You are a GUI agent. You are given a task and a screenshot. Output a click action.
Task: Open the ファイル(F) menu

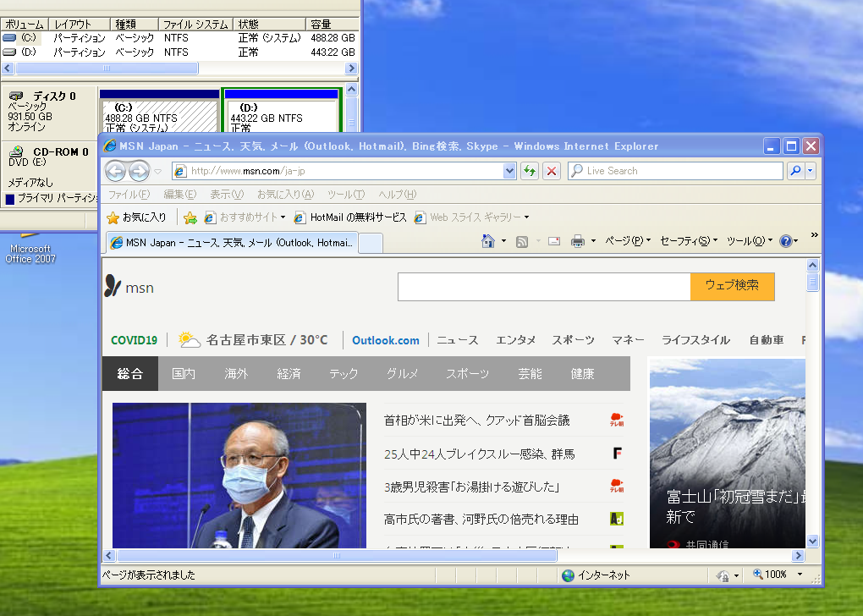(129, 195)
